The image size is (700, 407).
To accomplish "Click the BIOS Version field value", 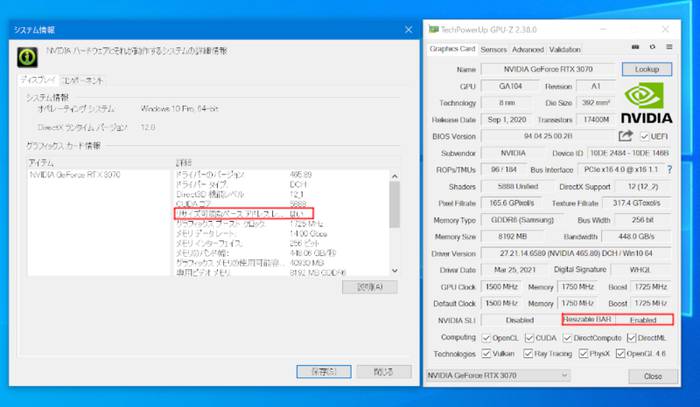I will click(x=548, y=136).
